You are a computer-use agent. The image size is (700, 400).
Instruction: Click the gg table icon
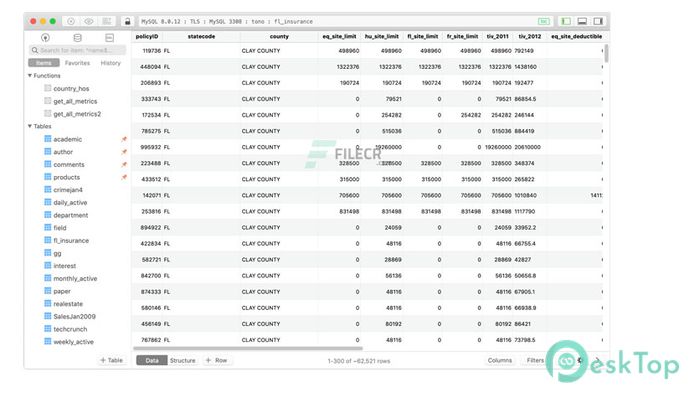pyautogui.click(x=48, y=253)
